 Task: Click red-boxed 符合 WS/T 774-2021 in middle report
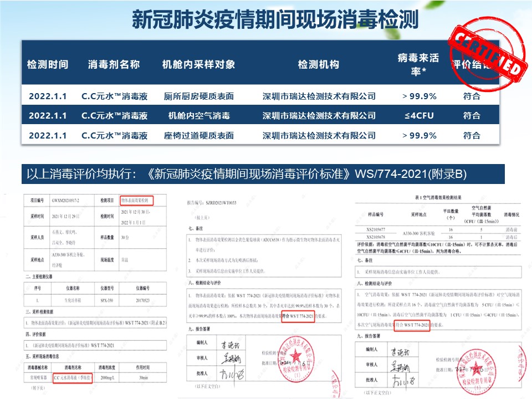pos(299,316)
